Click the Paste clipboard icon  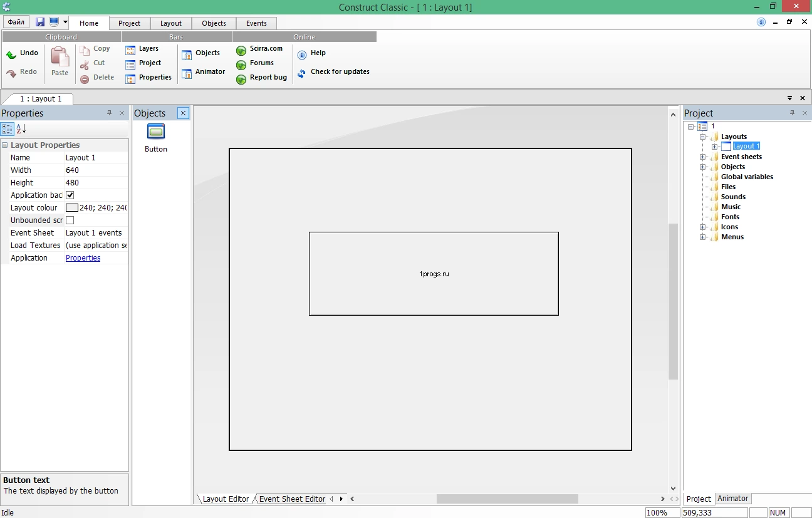pos(60,57)
